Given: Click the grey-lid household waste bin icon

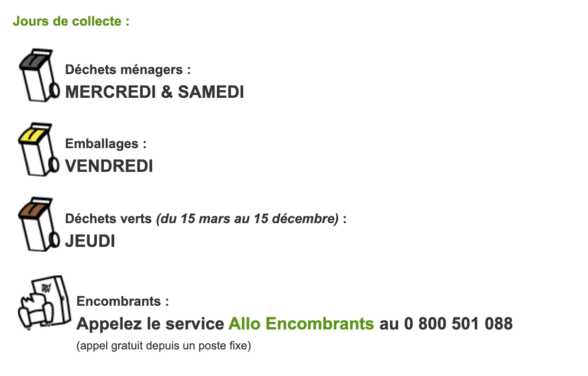Looking at the screenshot, I should pyautogui.click(x=39, y=75).
